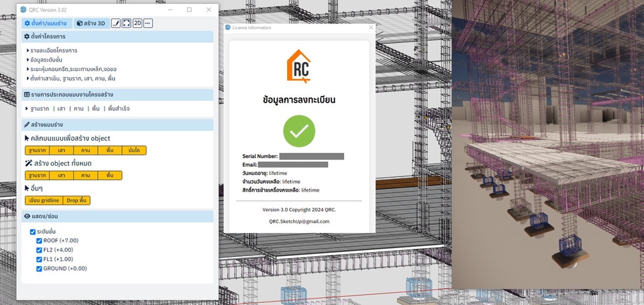Click คาน button under สร้าง object ทั้งหมด
This screenshot has height=305, width=644.
pos(86,175)
